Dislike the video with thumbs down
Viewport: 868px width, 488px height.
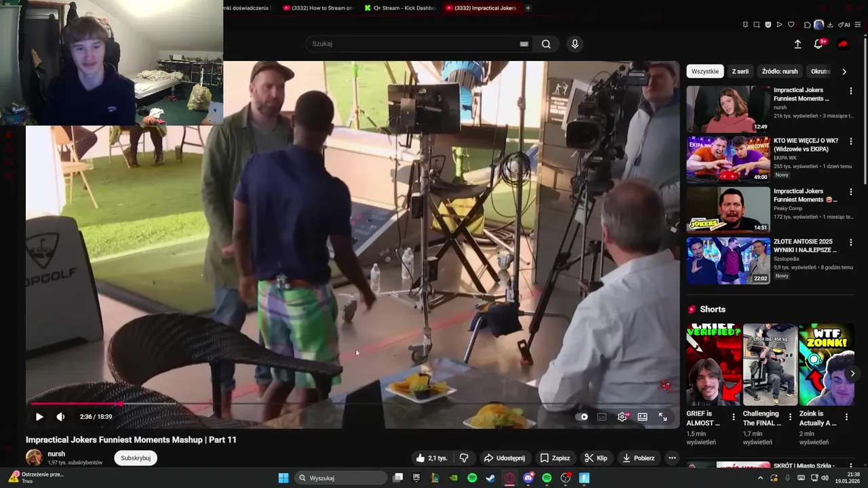point(464,458)
